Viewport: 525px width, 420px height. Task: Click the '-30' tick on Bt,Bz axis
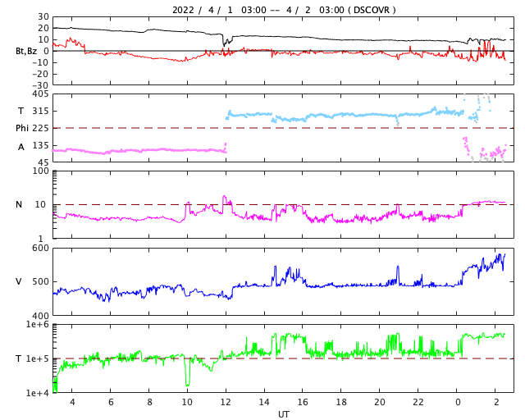pyautogui.click(x=40, y=85)
